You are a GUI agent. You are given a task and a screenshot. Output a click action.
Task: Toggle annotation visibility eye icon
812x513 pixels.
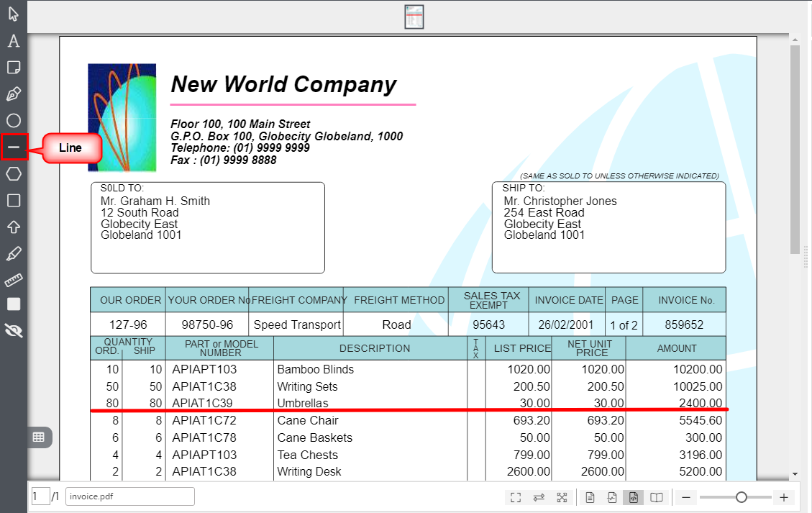coord(14,330)
